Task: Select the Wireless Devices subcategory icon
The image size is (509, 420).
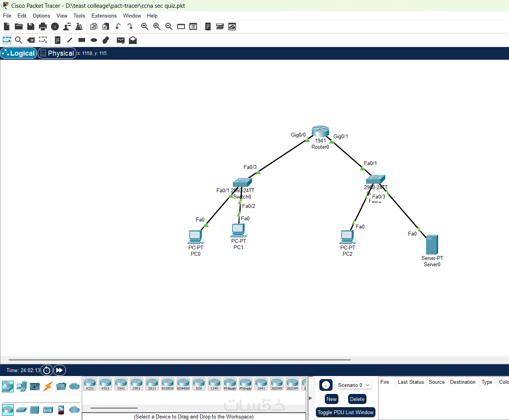Action: point(48,410)
